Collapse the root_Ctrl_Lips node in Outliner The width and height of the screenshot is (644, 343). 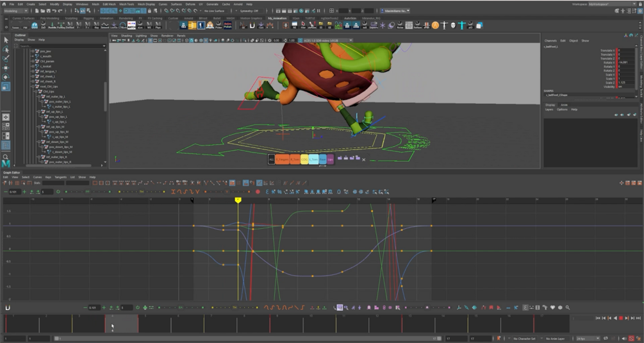[33, 87]
